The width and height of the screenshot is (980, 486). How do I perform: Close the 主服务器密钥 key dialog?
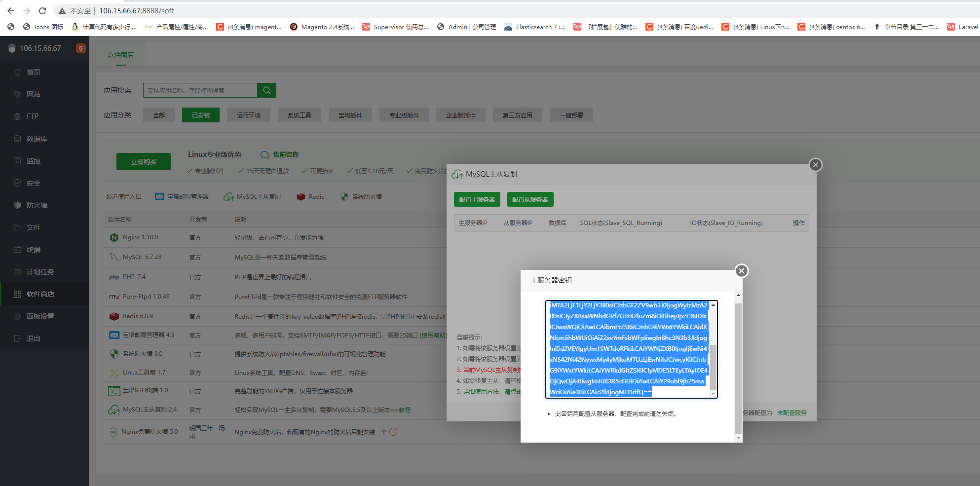(x=742, y=271)
